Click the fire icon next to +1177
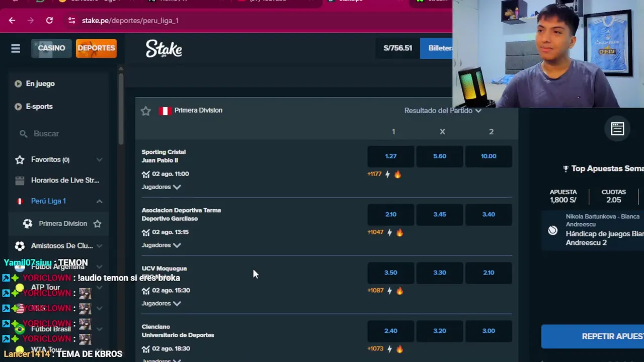This screenshot has height=362, width=644. tap(397, 174)
